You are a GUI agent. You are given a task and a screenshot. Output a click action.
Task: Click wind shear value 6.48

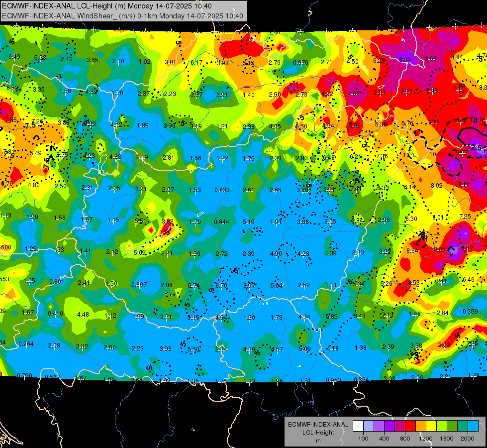pos(329,158)
